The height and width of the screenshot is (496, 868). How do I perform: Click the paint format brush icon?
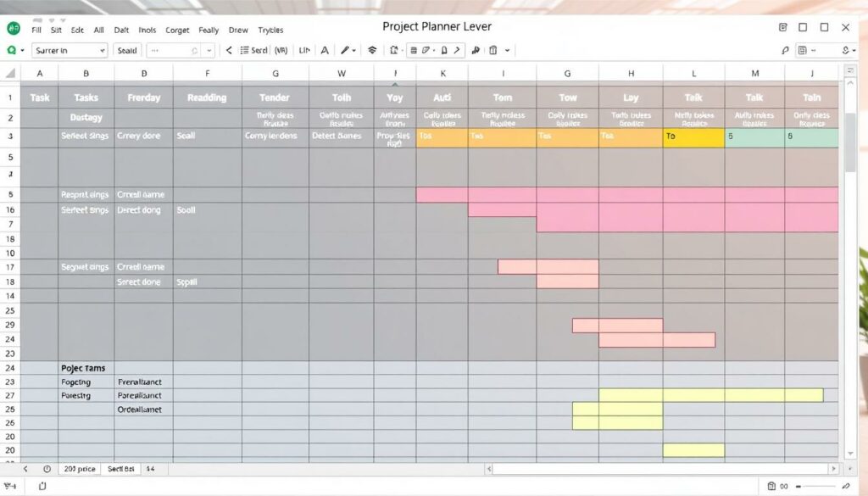click(x=476, y=50)
